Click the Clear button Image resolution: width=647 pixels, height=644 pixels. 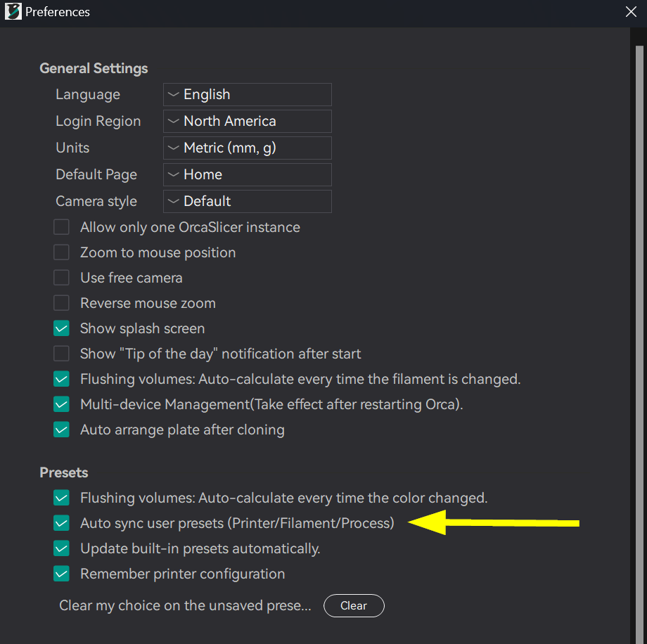point(354,605)
